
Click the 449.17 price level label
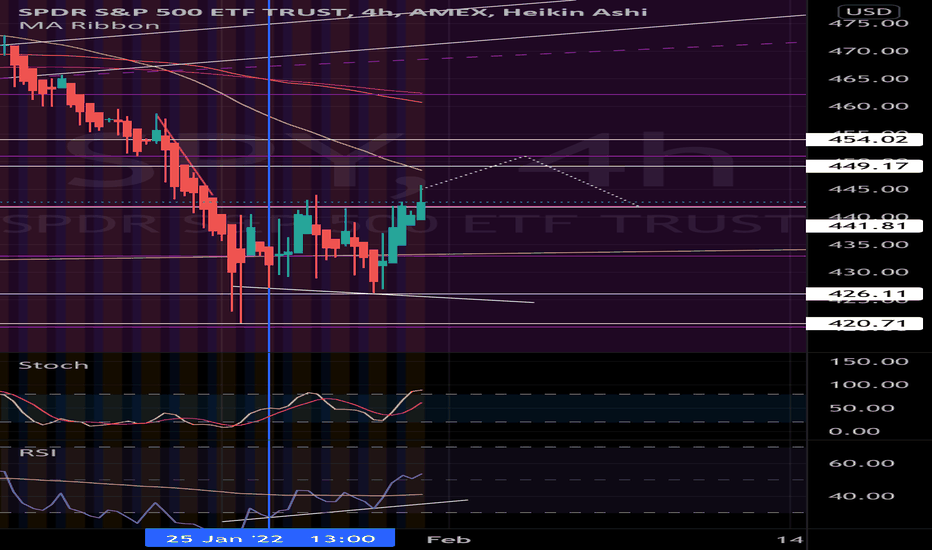click(x=864, y=166)
